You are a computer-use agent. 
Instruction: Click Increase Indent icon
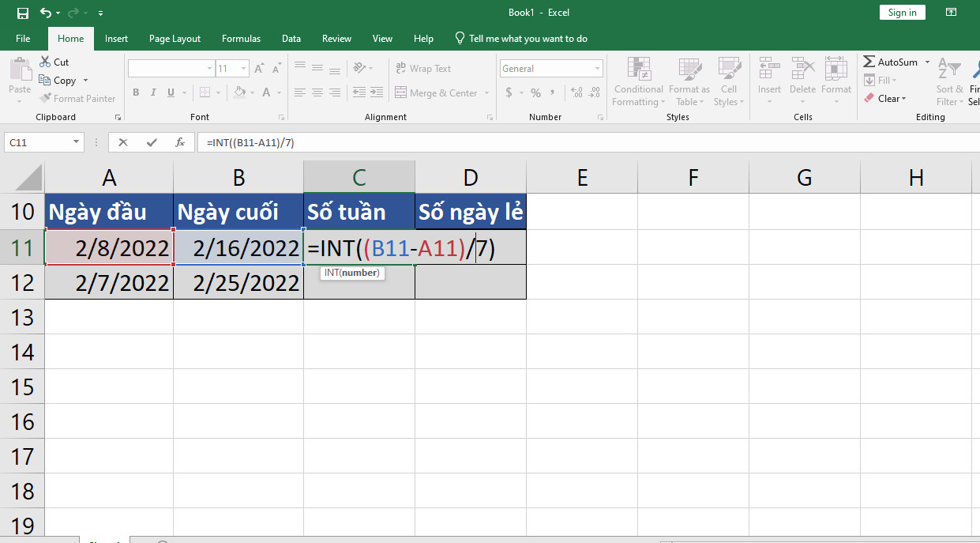pos(377,92)
